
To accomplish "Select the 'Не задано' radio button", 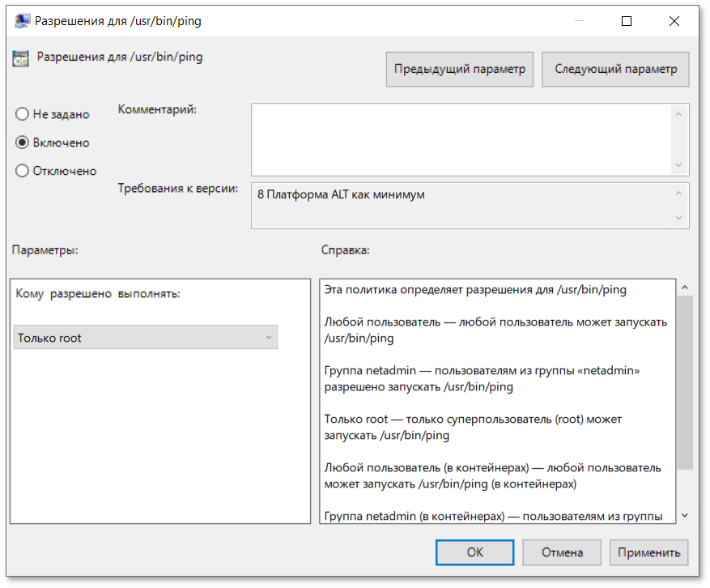I will point(23,114).
